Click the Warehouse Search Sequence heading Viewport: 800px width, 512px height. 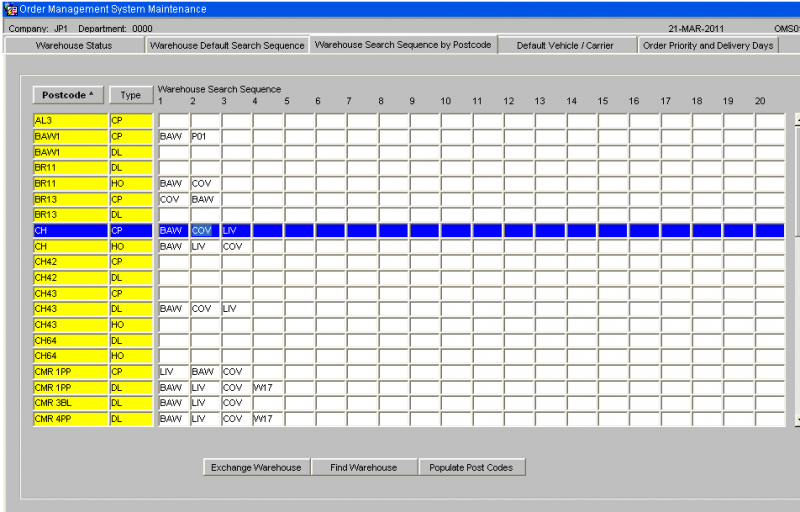point(219,89)
